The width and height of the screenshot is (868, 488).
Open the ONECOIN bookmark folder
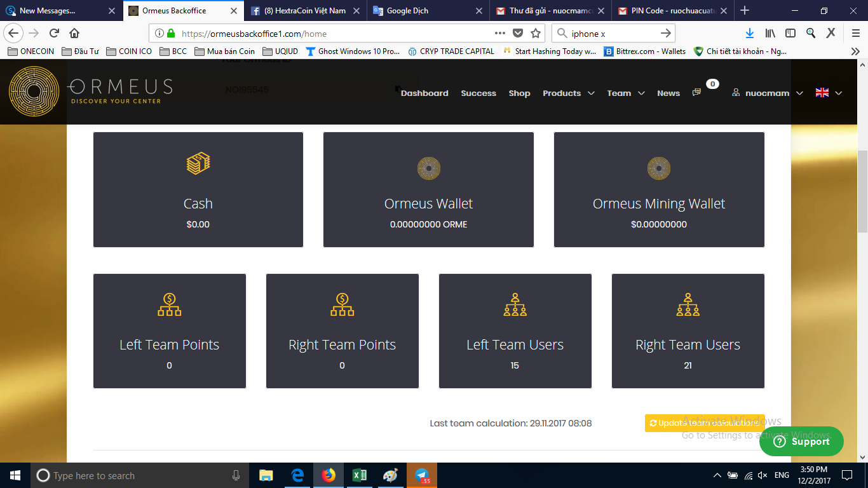pyautogui.click(x=31, y=51)
